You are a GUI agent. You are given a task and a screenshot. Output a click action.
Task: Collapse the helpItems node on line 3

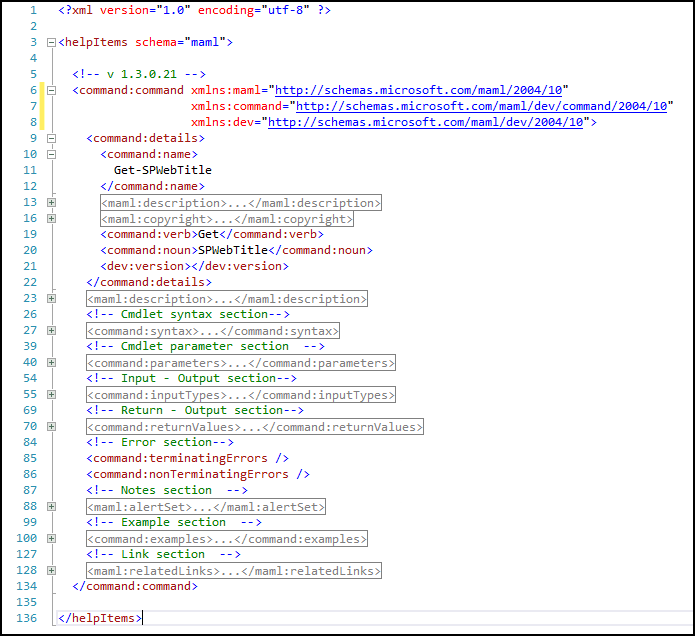click(51, 43)
